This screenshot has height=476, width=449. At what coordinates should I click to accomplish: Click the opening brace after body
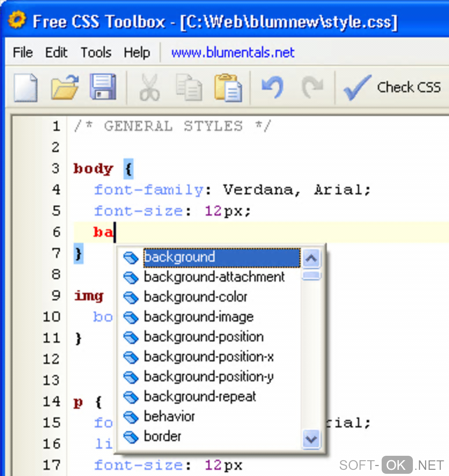[128, 169]
